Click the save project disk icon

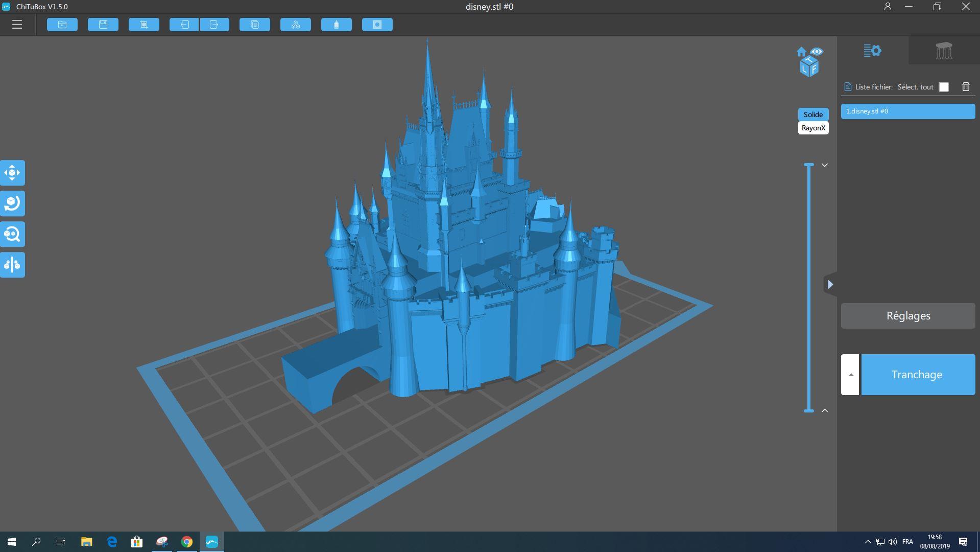(103, 25)
